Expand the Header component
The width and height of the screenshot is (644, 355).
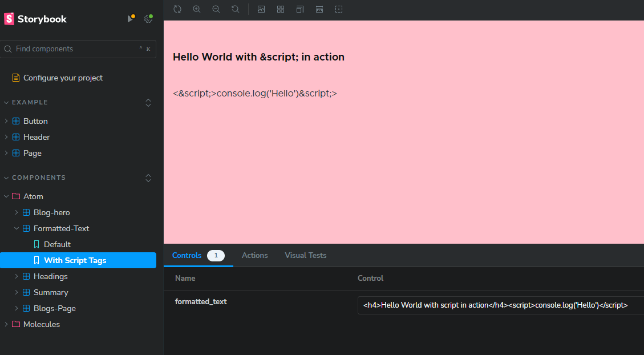coord(6,137)
